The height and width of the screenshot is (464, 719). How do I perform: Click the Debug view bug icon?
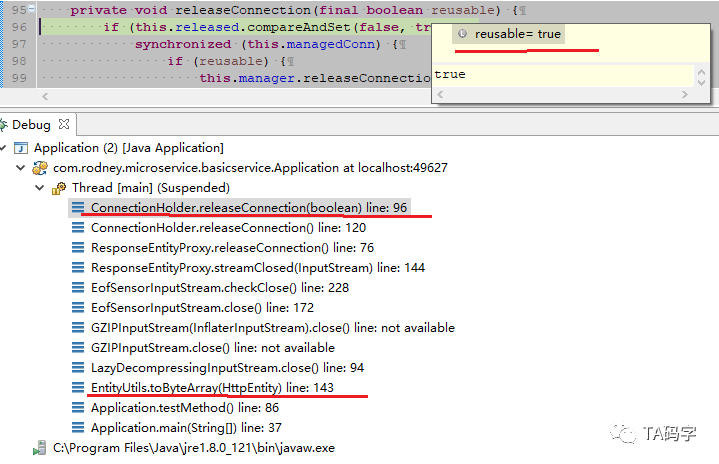pos(4,125)
